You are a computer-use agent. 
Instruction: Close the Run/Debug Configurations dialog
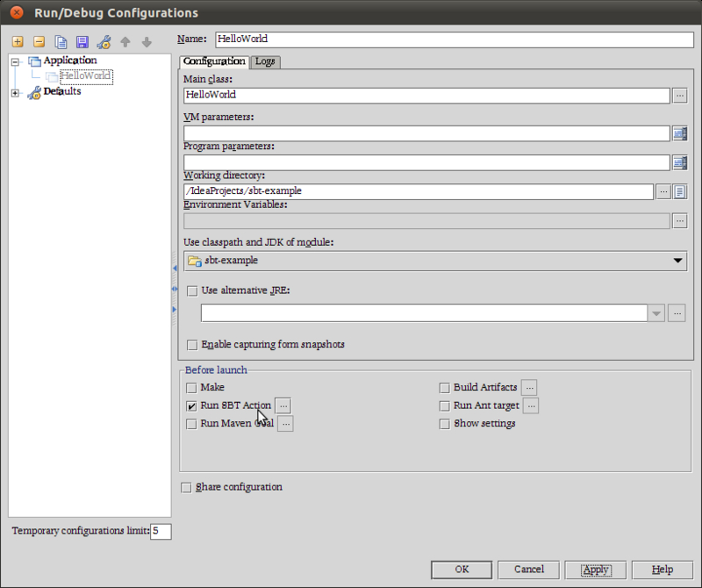click(17, 12)
